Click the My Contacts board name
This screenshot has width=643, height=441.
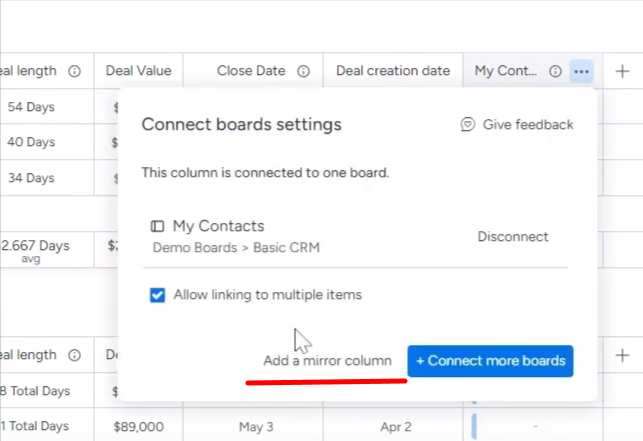219,226
